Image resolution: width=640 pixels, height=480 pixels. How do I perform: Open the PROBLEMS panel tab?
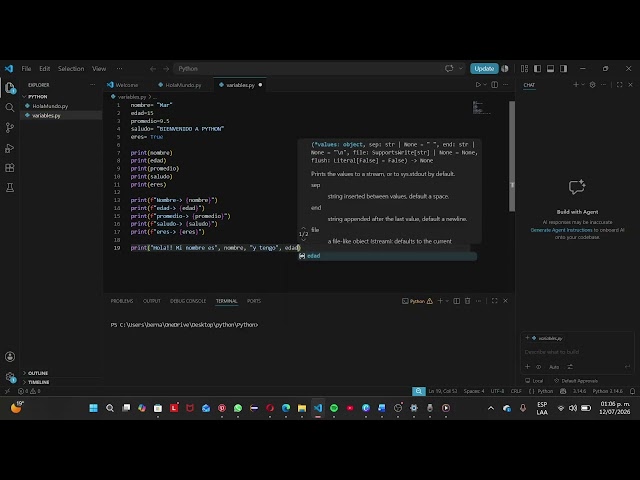coord(122,301)
